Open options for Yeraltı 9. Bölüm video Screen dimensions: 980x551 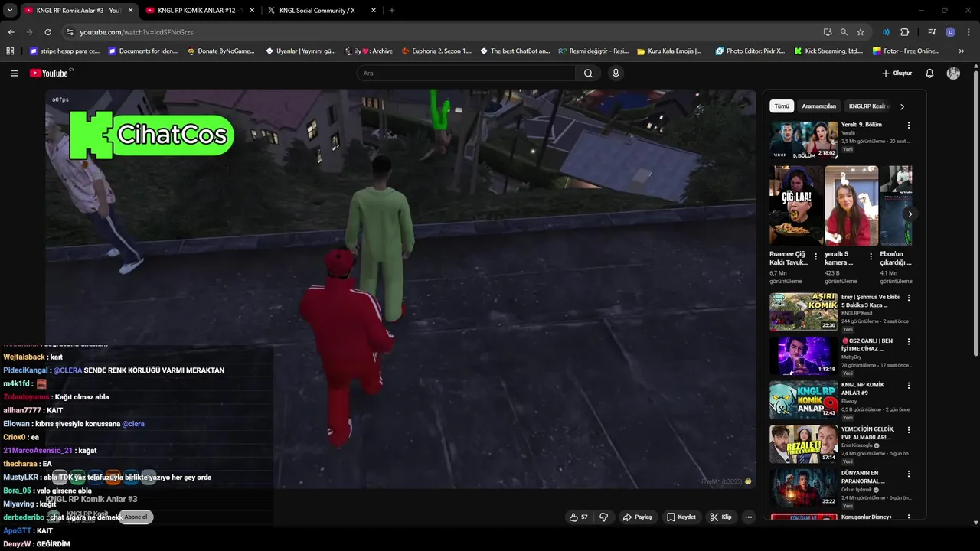[909, 125]
